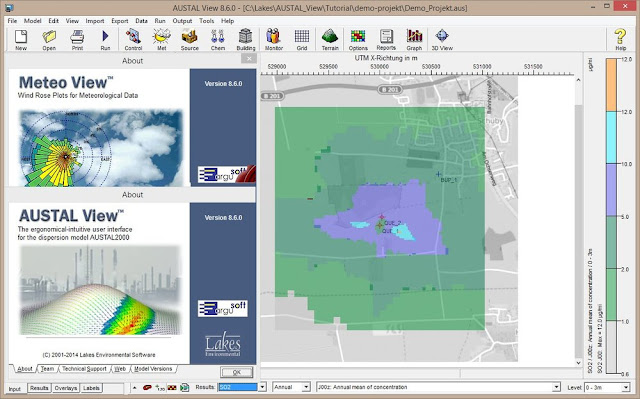The image size is (640, 399).
Task: Open the 3D View tool
Action: pyautogui.click(x=442, y=40)
